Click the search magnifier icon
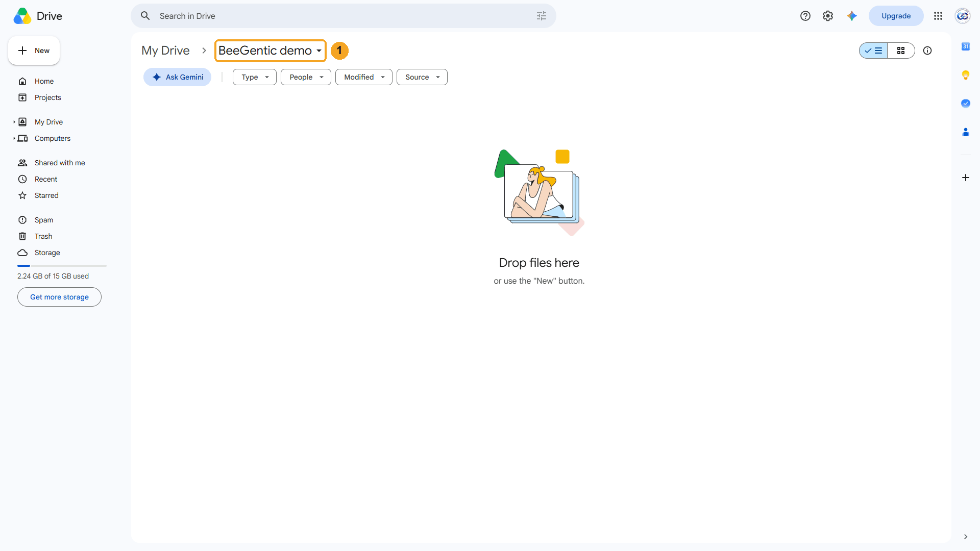Image resolution: width=980 pixels, height=551 pixels. click(x=145, y=16)
